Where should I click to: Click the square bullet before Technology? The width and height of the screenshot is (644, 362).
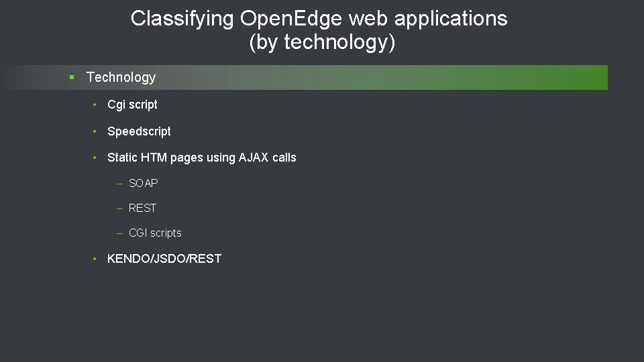(72, 78)
